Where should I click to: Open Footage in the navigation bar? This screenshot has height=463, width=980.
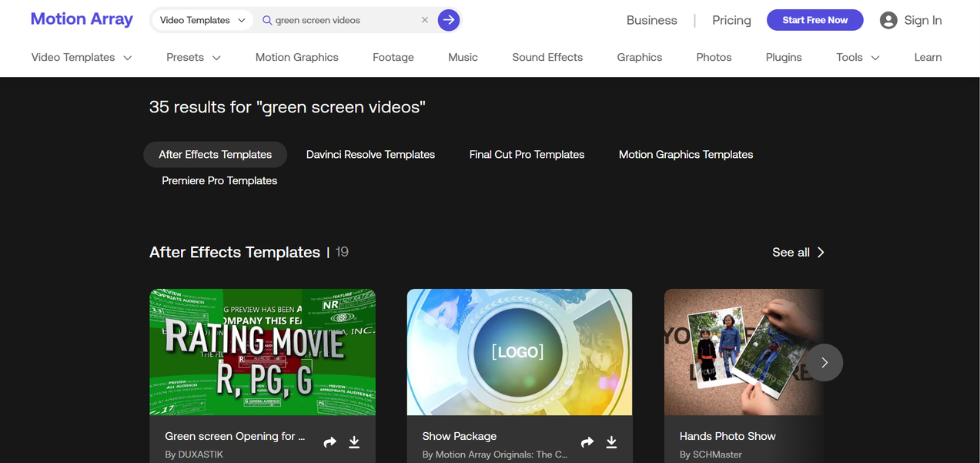[x=393, y=57]
